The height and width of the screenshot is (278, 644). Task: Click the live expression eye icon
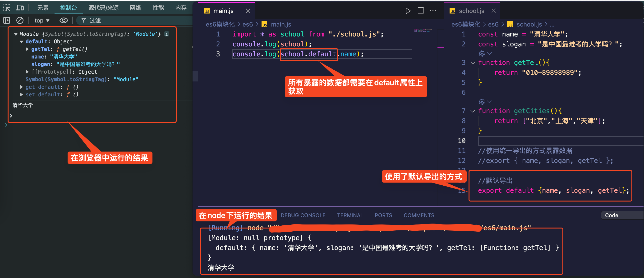(64, 20)
